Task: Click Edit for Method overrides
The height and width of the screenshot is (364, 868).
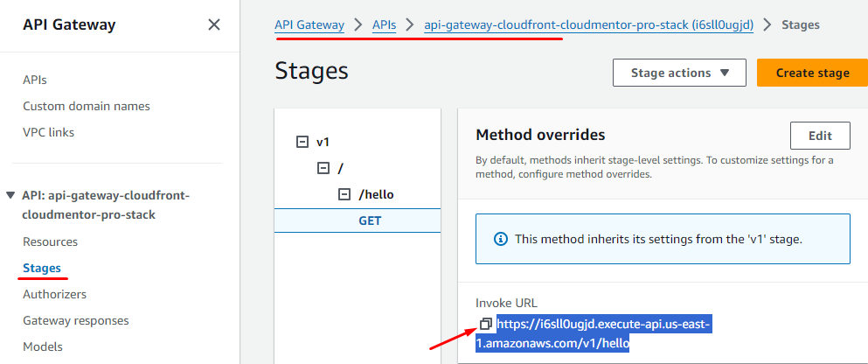Action: [x=819, y=136]
